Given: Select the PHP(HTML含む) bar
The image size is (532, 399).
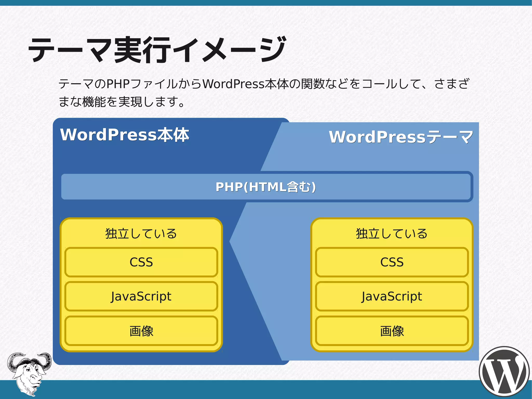Looking at the screenshot, I should [x=267, y=187].
